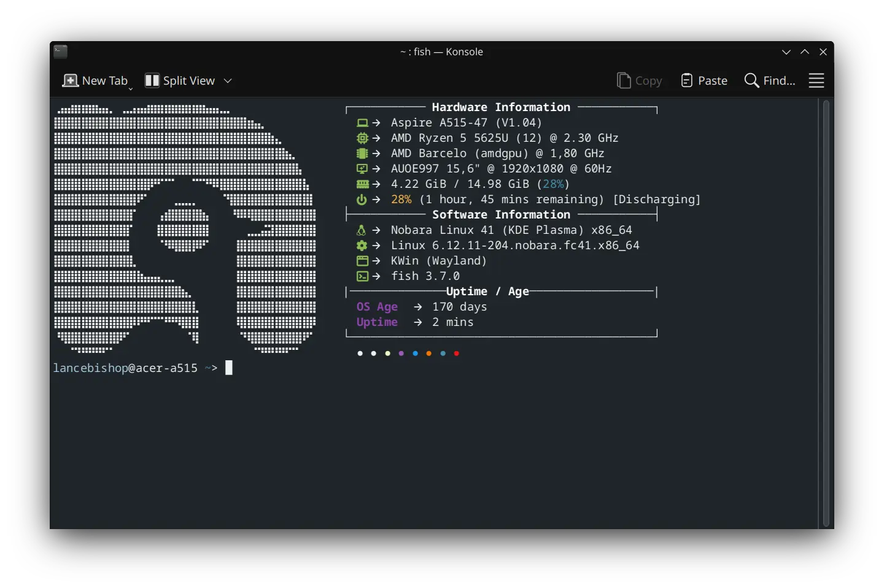Viewport: 884px width, 588px height.
Task: Click the "[Discharging]" status text
Action: coord(656,199)
